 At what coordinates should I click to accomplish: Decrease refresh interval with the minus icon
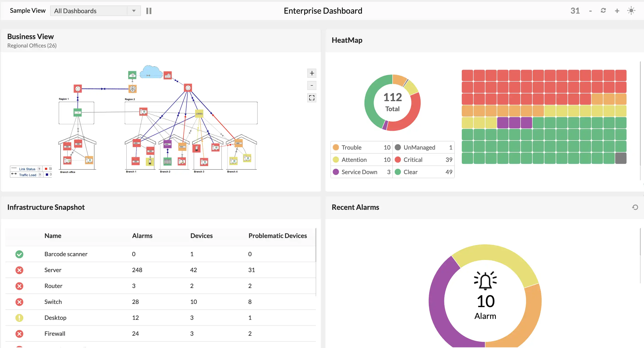(590, 10)
